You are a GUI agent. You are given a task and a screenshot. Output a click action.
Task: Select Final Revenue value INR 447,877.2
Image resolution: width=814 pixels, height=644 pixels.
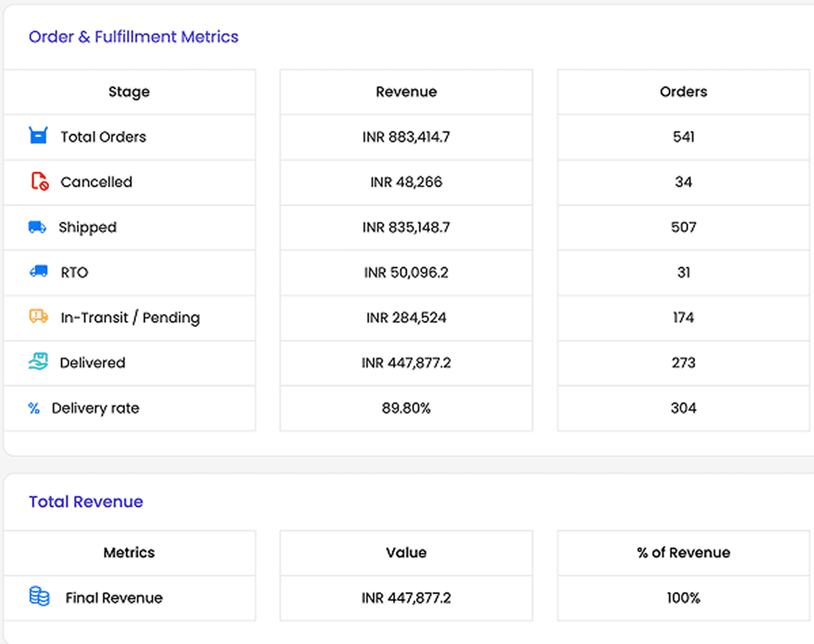tap(406, 598)
